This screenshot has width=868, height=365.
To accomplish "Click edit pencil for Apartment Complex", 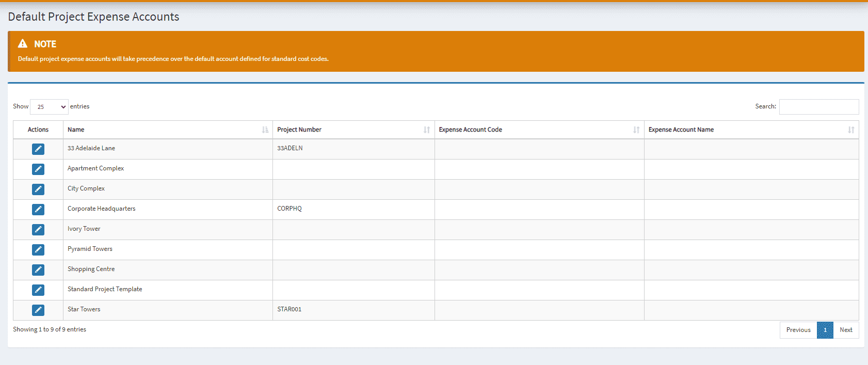I will tap(38, 169).
